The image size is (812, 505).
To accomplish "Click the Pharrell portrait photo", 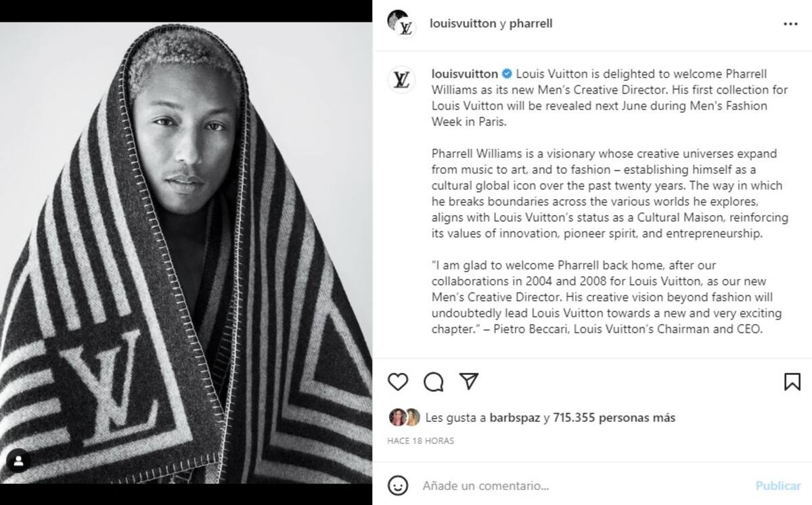I will (x=186, y=252).
